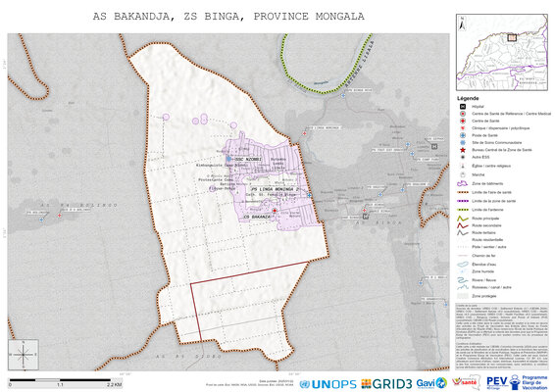Click the blue SSC NZOMBI map marker

pyautogui.click(x=229, y=159)
